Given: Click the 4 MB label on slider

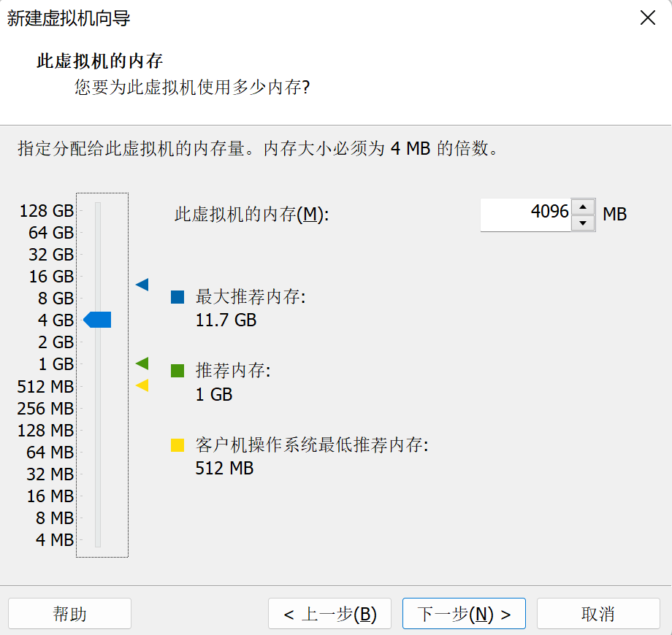Looking at the screenshot, I should (55, 540).
